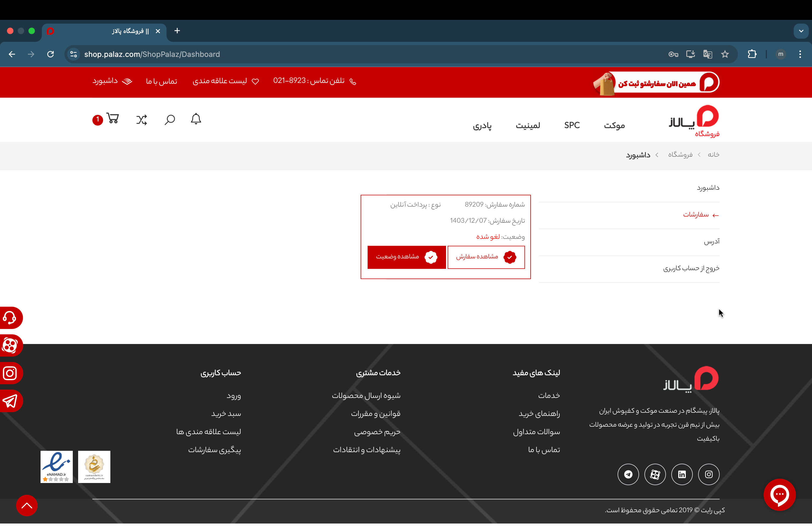812x527 pixels.
Task: Click the Palaz shop logo in header
Action: pyautogui.click(x=694, y=121)
